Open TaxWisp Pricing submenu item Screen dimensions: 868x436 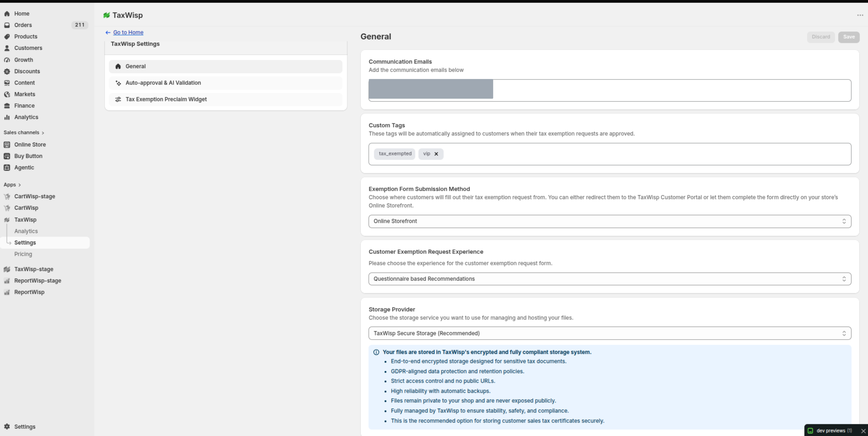click(x=23, y=254)
